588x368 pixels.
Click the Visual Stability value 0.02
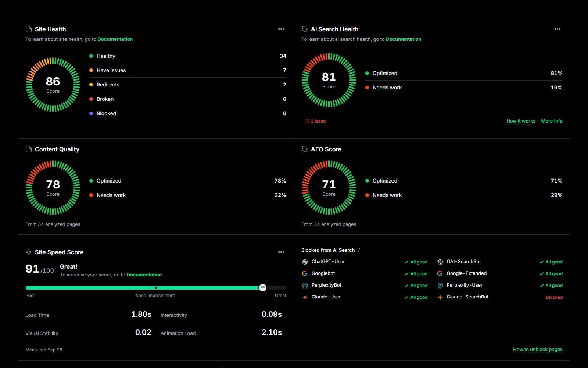143,332
